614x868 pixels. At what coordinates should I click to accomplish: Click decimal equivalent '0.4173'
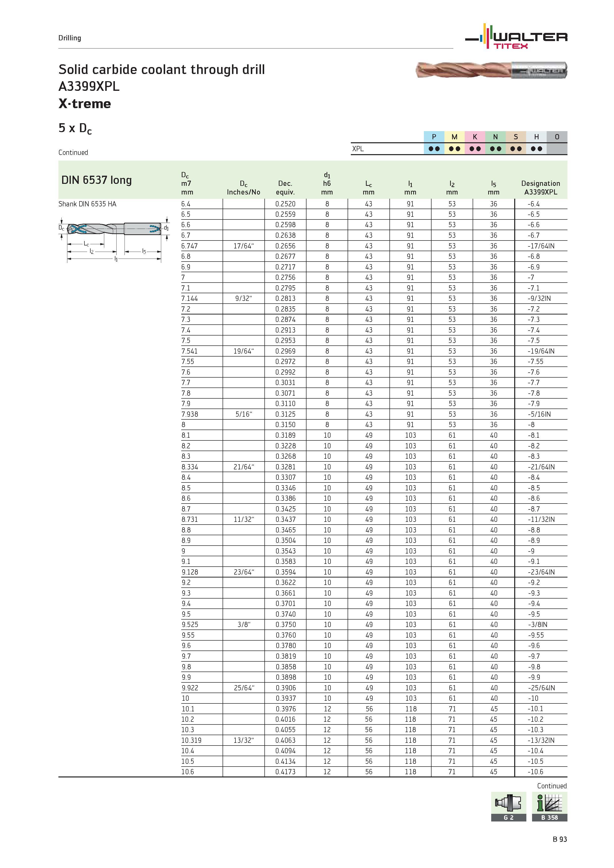tap(285, 772)
